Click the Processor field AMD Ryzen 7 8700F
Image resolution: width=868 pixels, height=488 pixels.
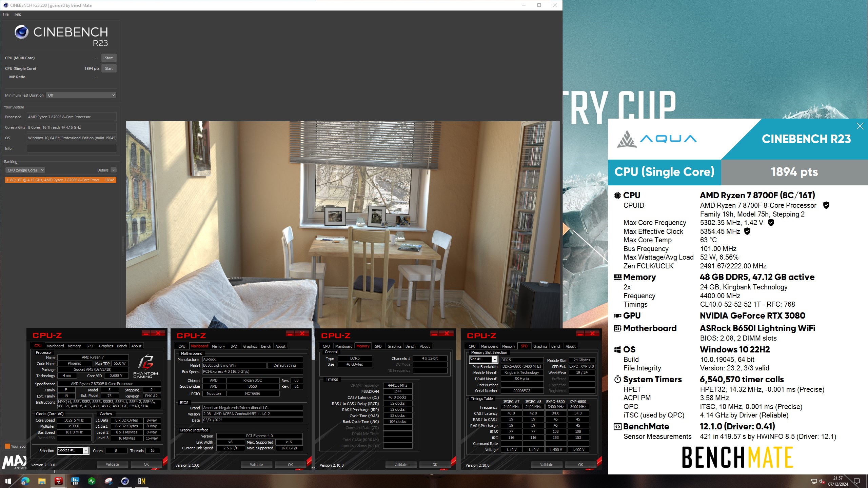click(72, 117)
